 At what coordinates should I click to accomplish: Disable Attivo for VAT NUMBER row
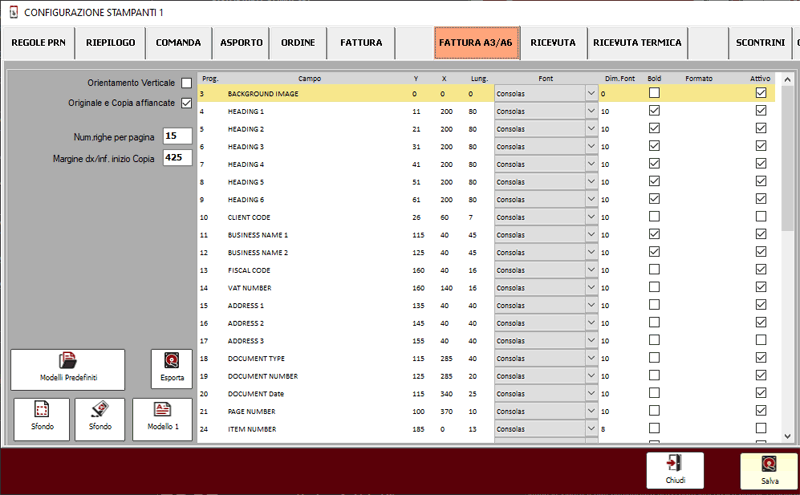tap(761, 287)
